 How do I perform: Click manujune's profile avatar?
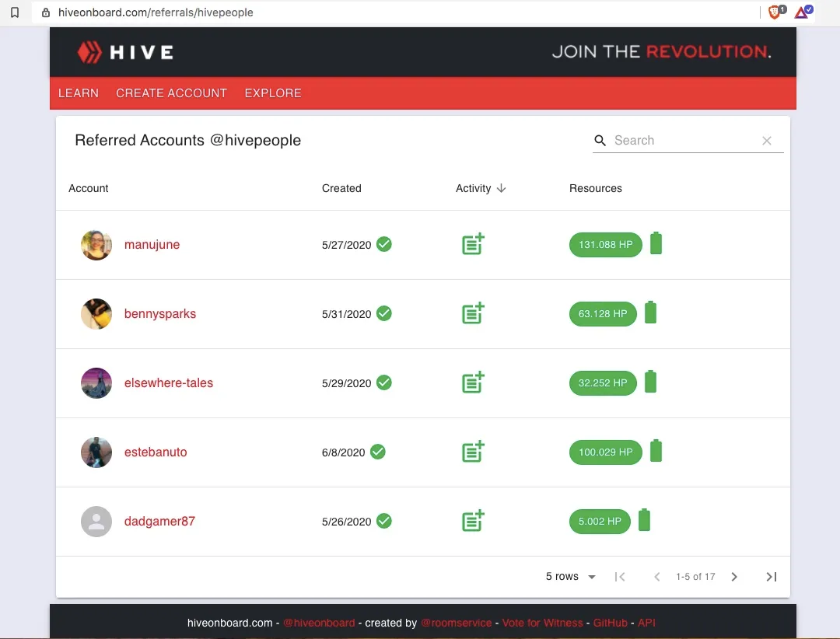(x=96, y=245)
